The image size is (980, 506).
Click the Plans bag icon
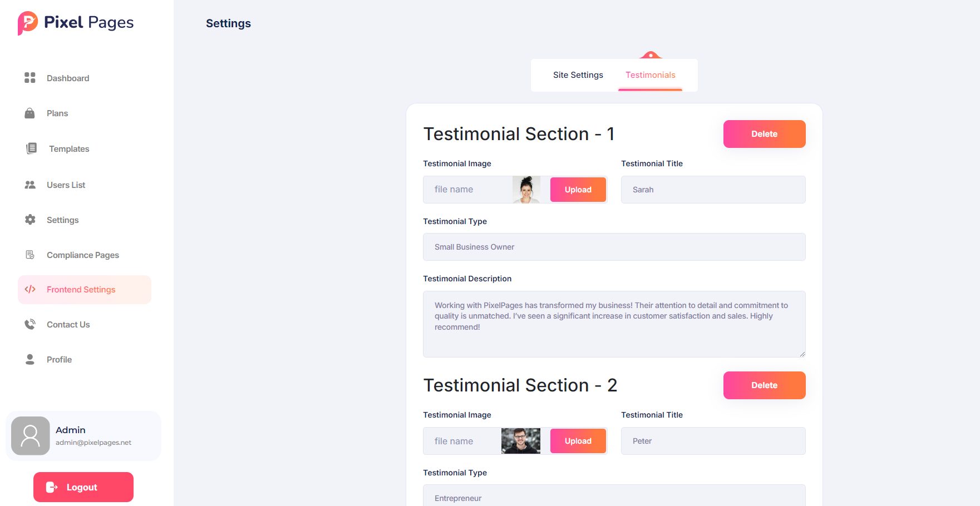[x=29, y=113]
